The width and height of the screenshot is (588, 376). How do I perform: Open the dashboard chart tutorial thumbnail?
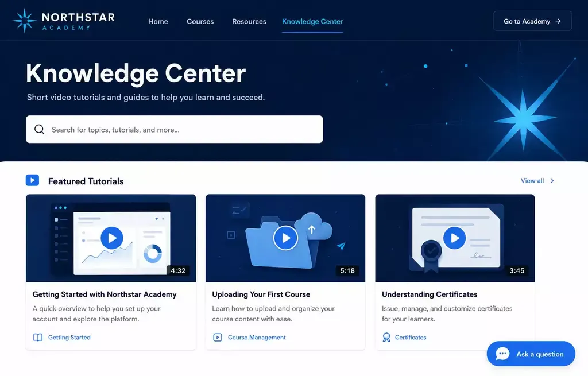pyautogui.click(x=111, y=238)
